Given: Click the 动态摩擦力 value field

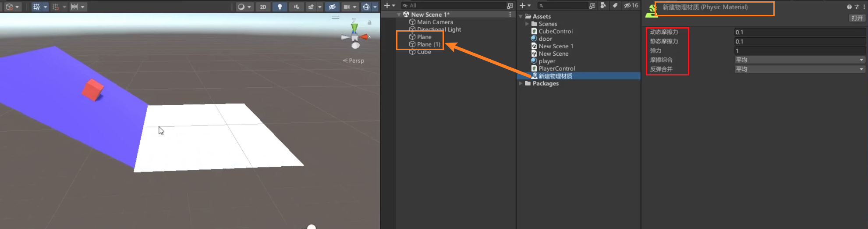Looking at the screenshot, I should point(800,32).
